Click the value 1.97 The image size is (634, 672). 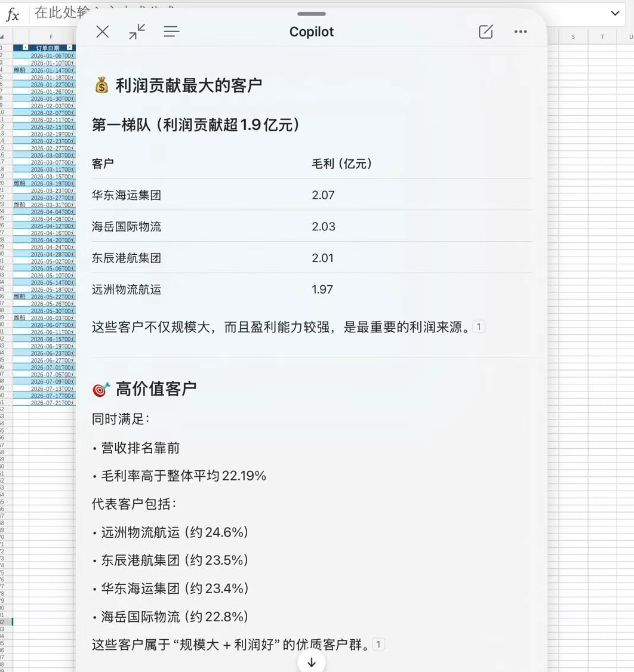click(x=322, y=289)
